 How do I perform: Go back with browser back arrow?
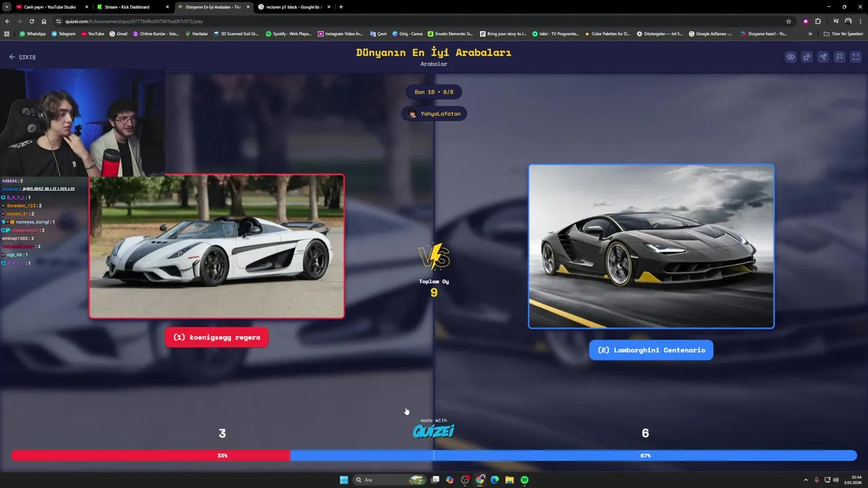coord(7,21)
